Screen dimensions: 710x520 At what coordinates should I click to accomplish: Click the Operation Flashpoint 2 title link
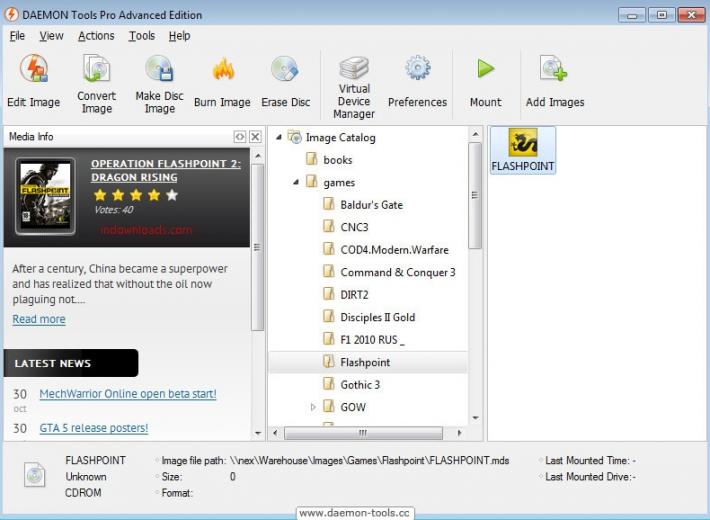(166, 170)
